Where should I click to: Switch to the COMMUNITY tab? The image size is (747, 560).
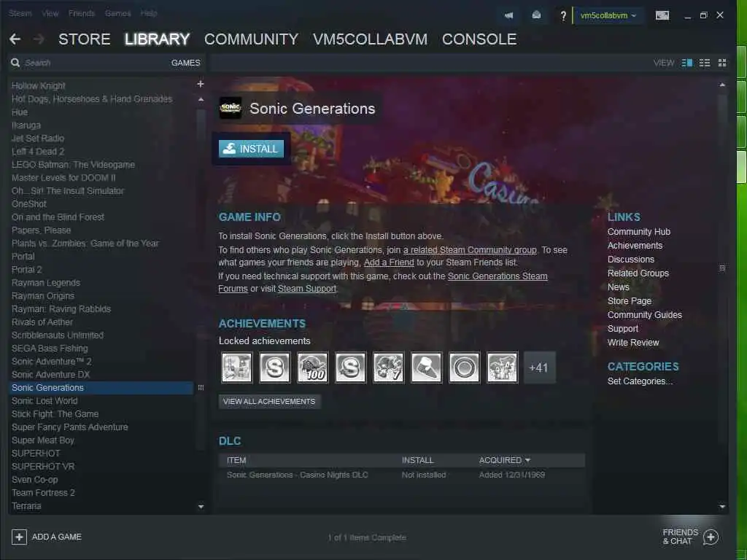coord(251,39)
